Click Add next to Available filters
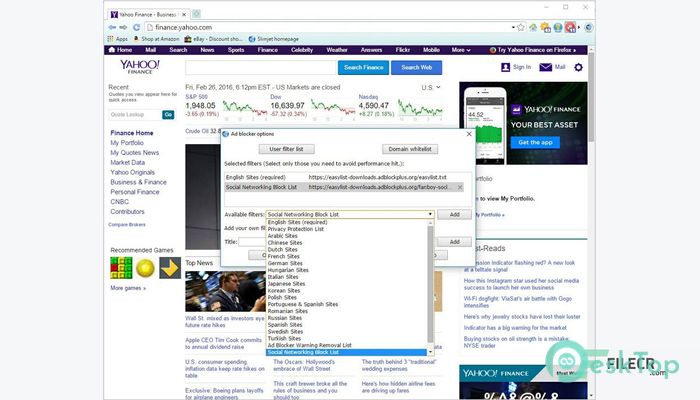Viewport: 700px width, 400px height. click(x=454, y=215)
